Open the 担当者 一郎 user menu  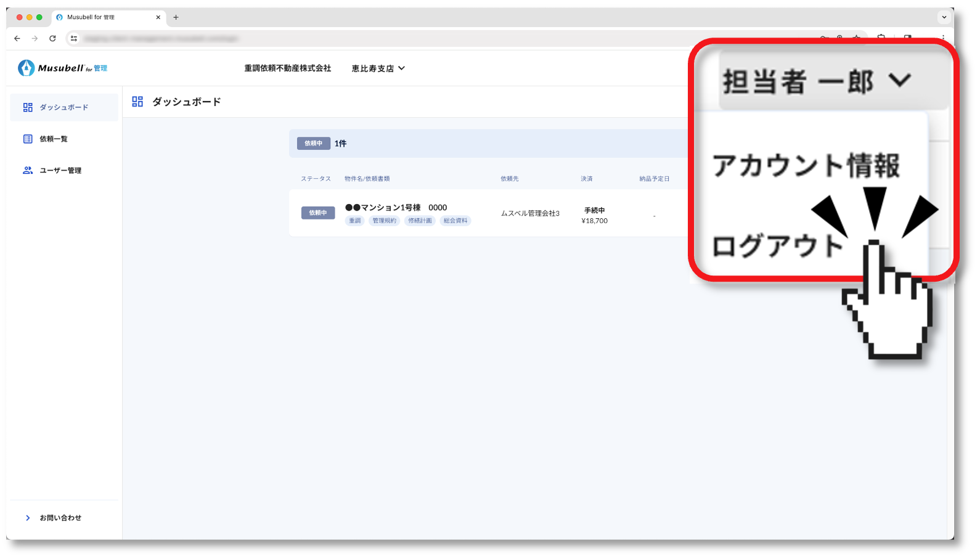click(816, 81)
